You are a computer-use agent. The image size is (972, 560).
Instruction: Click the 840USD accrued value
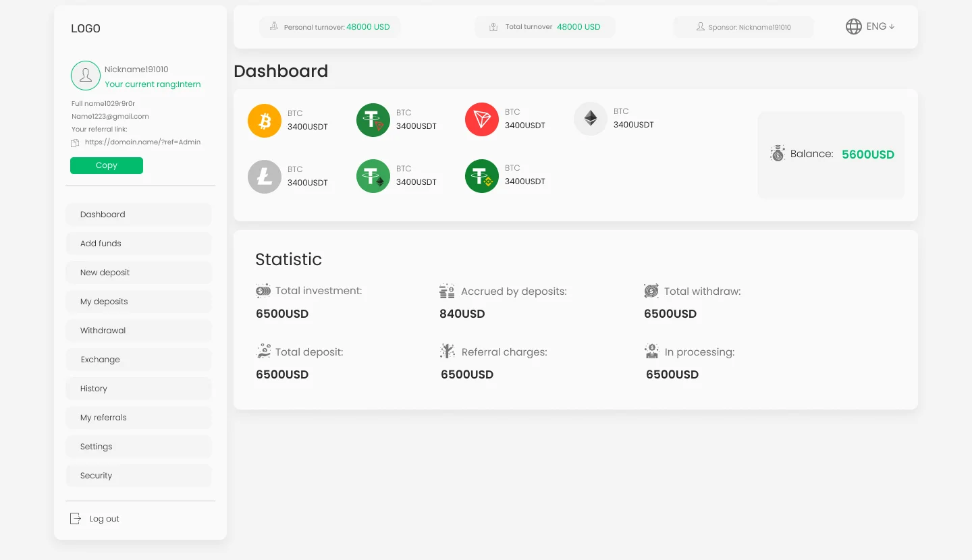tap(462, 314)
